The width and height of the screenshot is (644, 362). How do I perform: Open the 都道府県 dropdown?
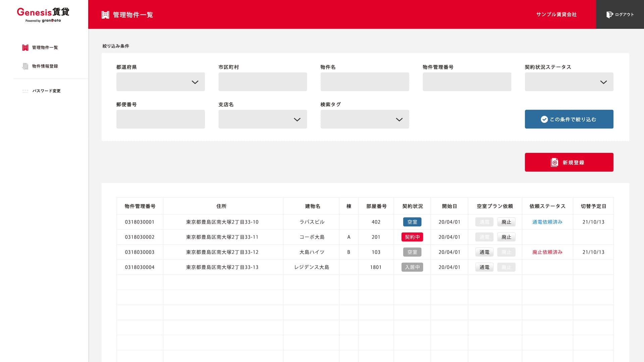(160, 82)
